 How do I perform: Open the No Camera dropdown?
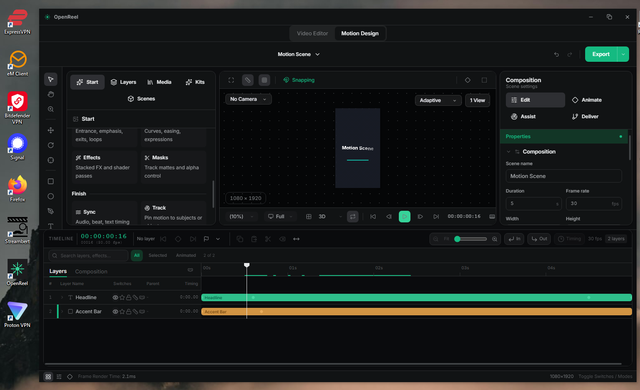[x=248, y=99]
